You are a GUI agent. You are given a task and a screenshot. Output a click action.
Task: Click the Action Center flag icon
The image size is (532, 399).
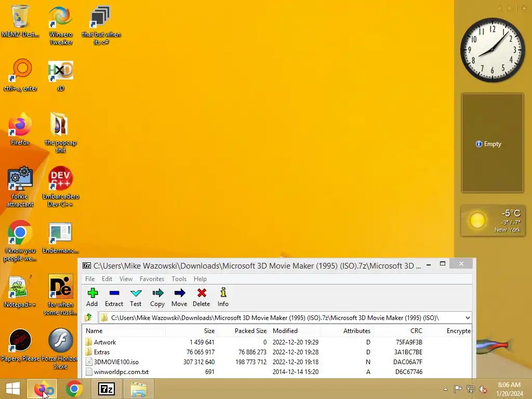tap(458, 389)
